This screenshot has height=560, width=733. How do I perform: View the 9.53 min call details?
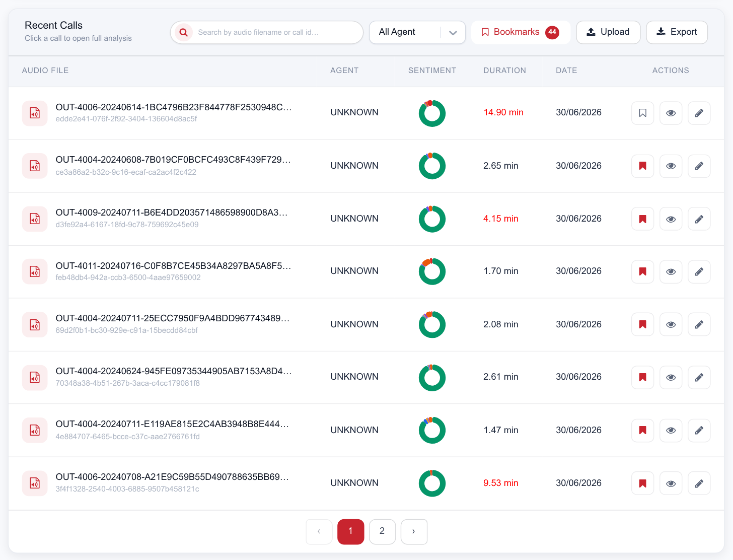(671, 483)
